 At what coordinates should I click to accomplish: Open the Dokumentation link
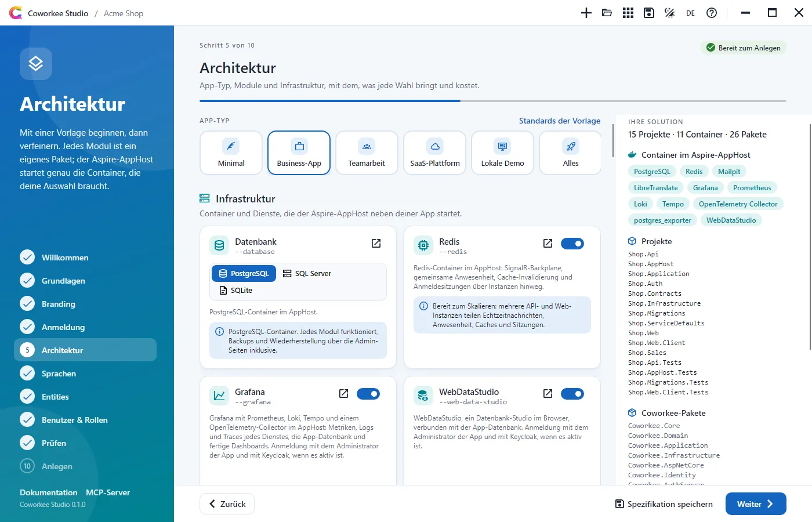coord(49,492)
